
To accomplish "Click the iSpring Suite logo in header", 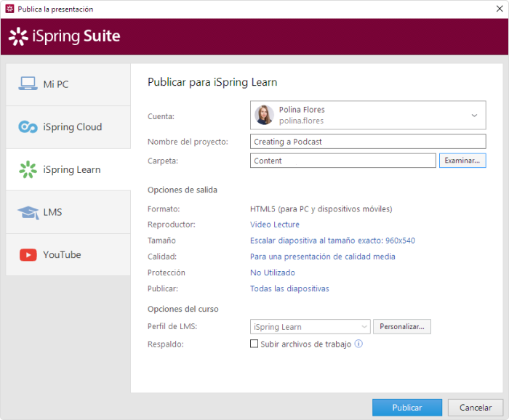I will click(64, 36).
